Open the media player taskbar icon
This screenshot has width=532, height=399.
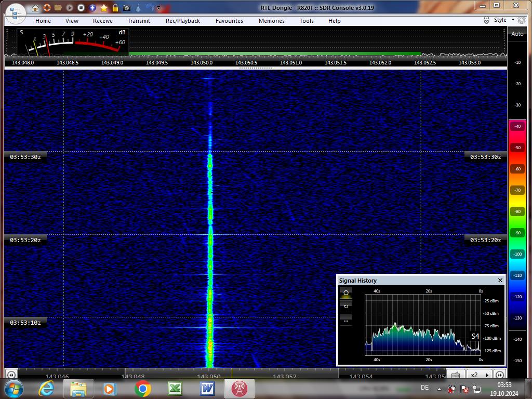click(110, 389)
